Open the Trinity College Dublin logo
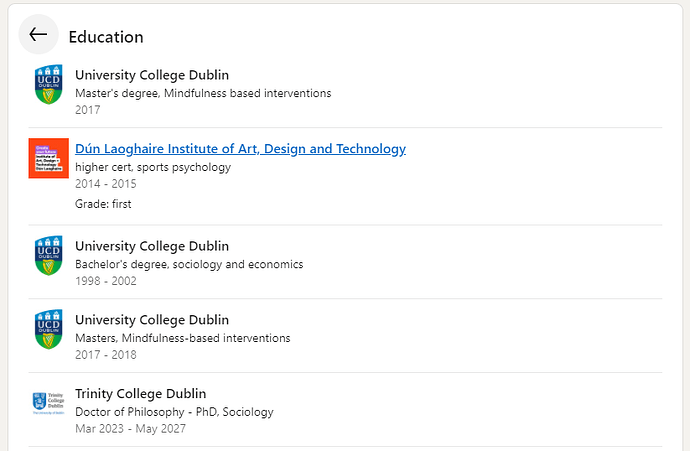The image size is (690, 451). pyautogui.click(x=49, y=403)
